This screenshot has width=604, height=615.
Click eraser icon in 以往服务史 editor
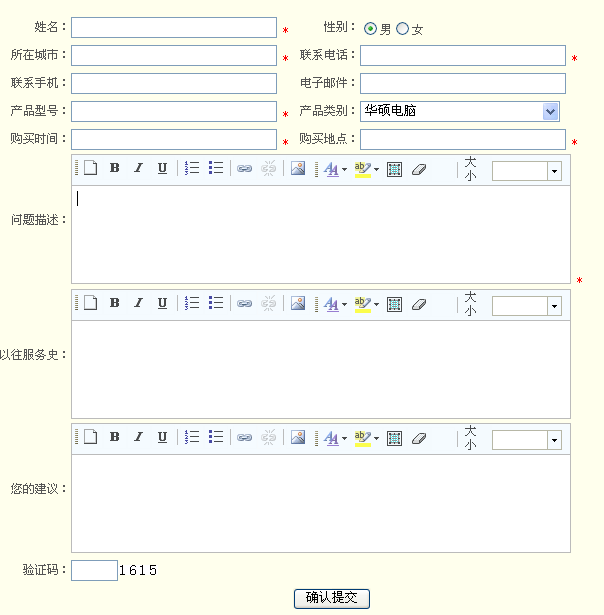click(x=419, y=304)
